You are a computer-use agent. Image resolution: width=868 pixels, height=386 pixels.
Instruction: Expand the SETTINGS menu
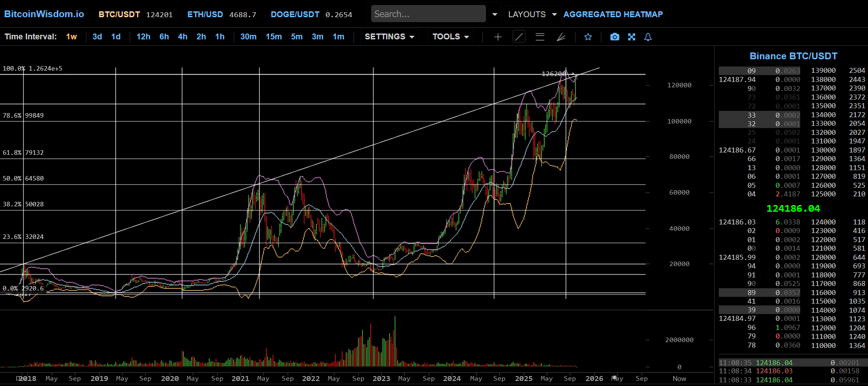tap(389, 37)
